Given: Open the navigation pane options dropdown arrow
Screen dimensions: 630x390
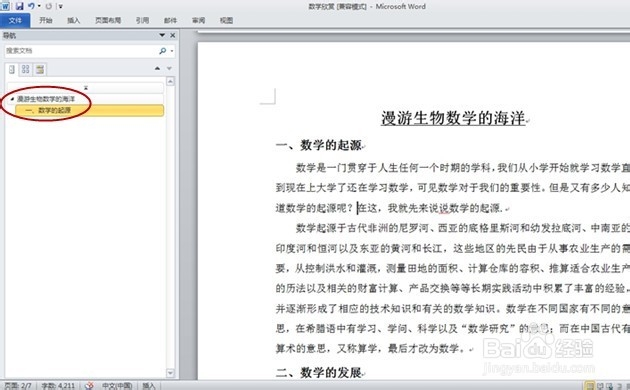Looking at the screenshot, I should 162,35.
